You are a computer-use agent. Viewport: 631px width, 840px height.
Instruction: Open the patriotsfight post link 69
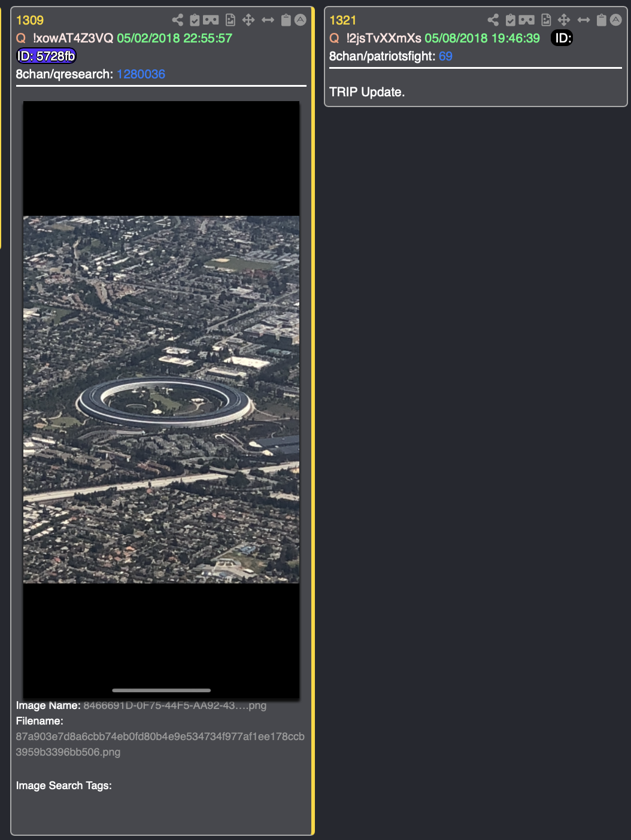pyautogui.click(x=445, y=56)
